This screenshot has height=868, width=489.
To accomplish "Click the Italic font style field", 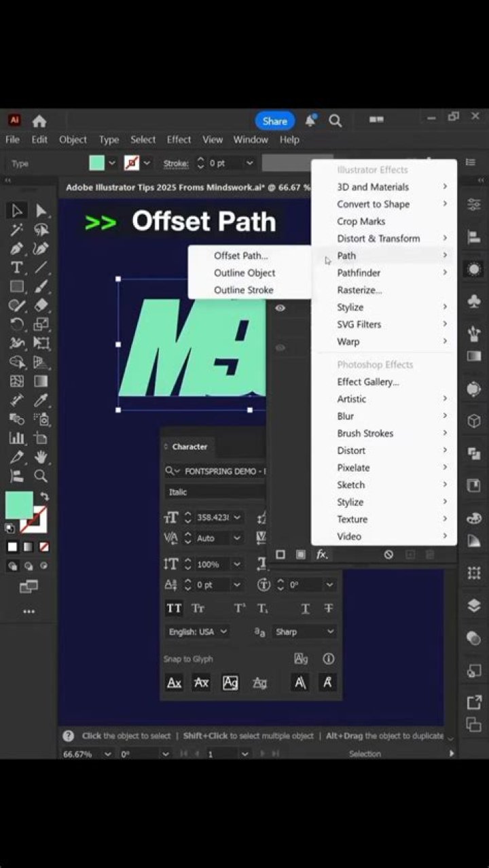I will point(215,492).
